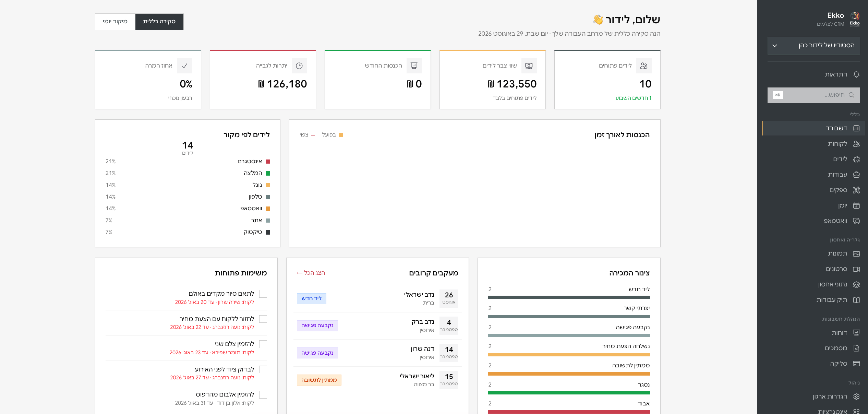Image resolution: width=868 pixels, height=414 pixels.
Task: Check task לבדוק ציוד לפני האירוע
Action: (263, 369)
